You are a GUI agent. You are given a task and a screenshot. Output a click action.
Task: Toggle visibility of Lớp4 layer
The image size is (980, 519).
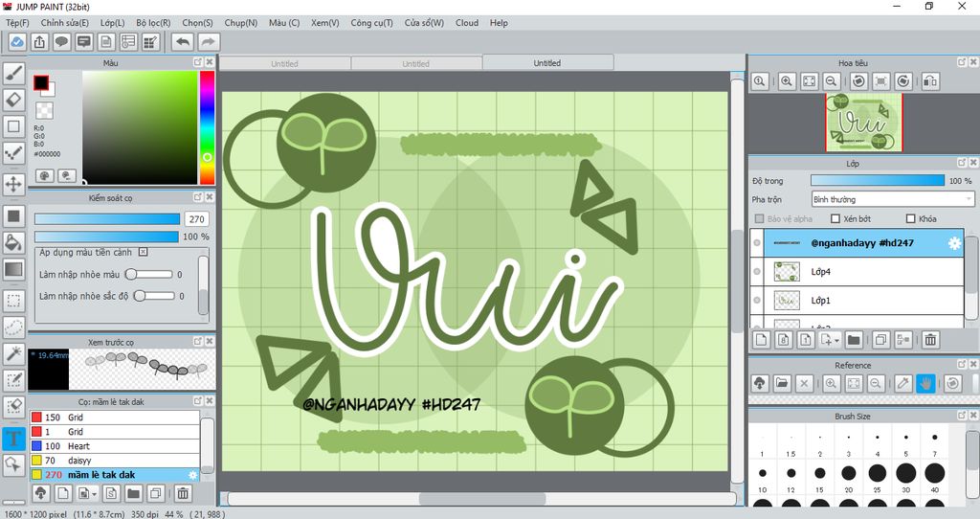[757, 271]
